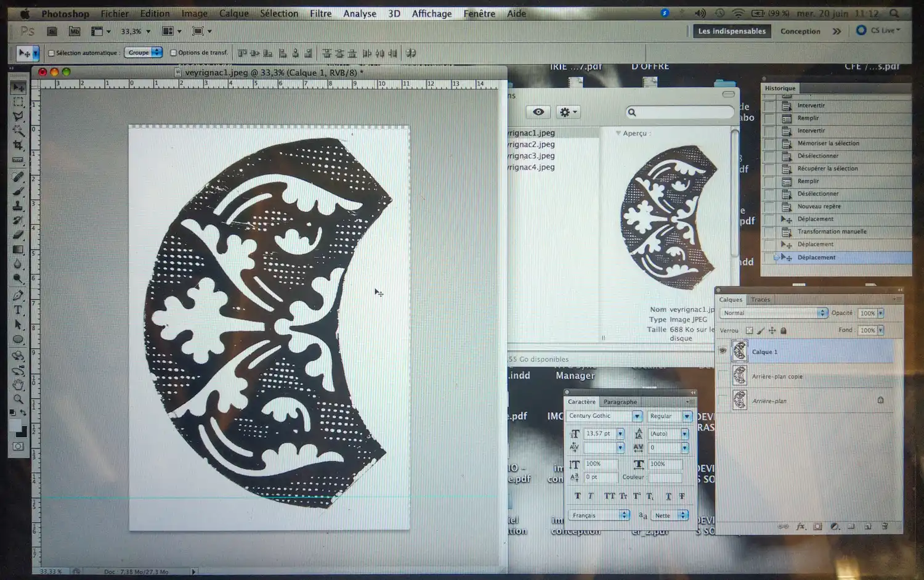
Task: Open the Opacité value dropdown
Action: click(x=881, y=313)
